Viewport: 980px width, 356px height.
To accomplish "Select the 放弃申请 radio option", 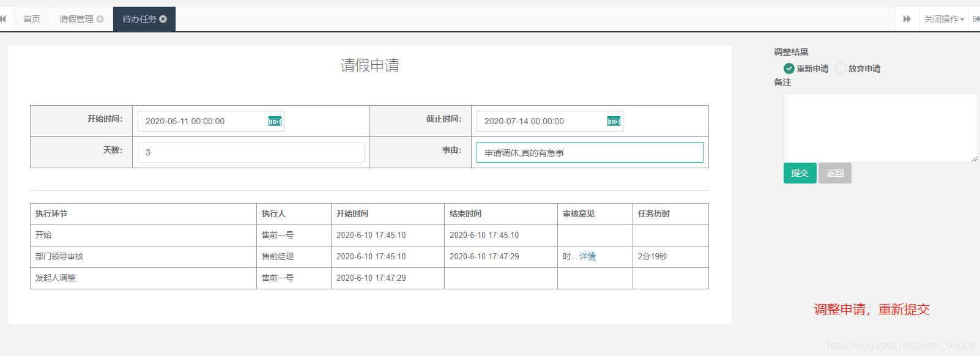I will [841, 69].
